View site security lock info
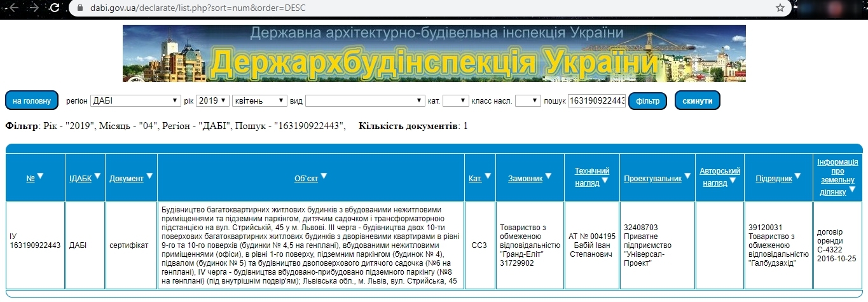The height and width of the screenshot is (302, 868). (x=79, y=8)
